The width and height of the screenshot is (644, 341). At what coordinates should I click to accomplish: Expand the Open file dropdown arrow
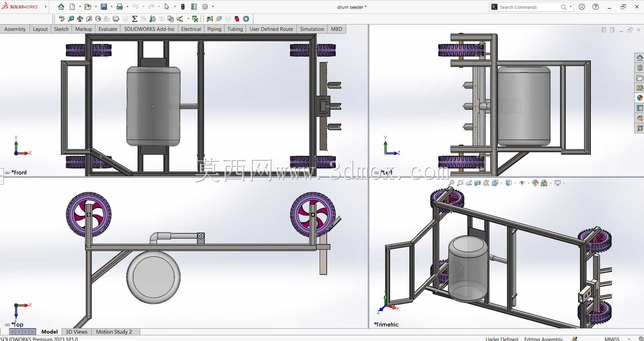96,7
